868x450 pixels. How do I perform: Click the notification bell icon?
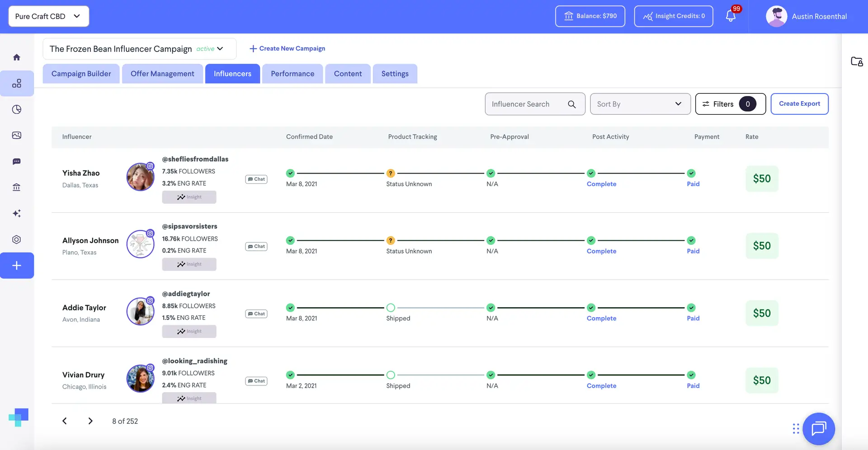[x=731, y=16]
